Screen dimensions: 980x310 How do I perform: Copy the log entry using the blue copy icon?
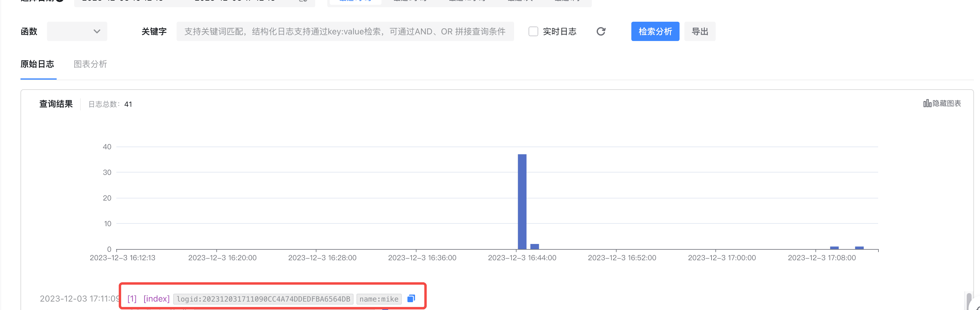tap(411, 299)
